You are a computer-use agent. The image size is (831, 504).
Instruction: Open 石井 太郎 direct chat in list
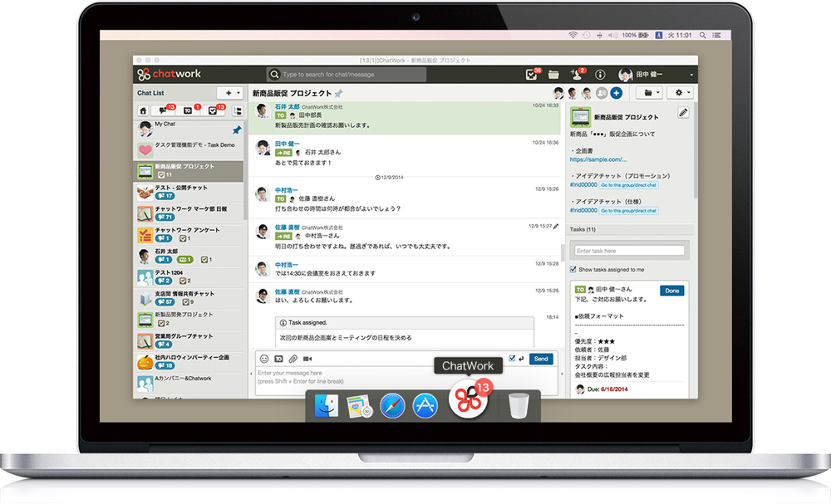pyautogui.click(x=188, y=256)
